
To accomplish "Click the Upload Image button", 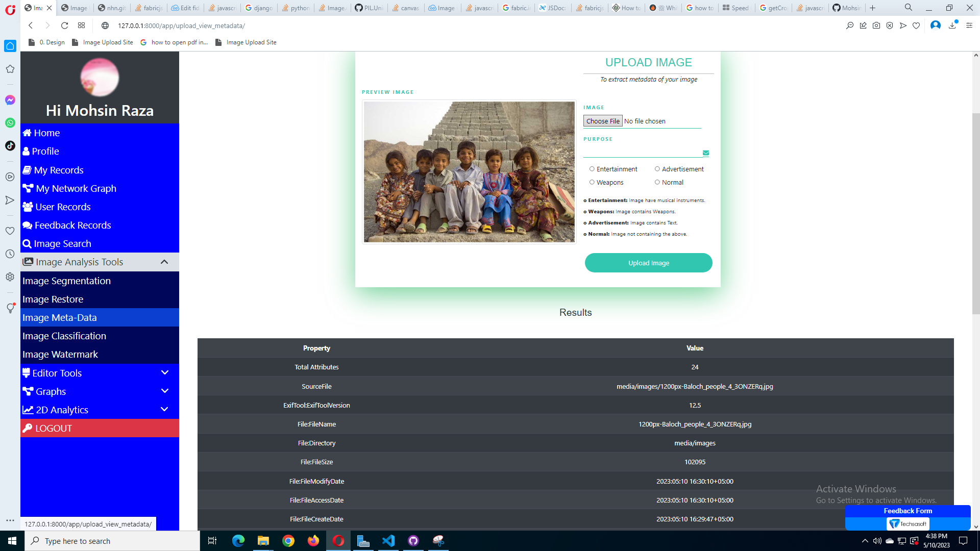I will click(x=648, y=263).
